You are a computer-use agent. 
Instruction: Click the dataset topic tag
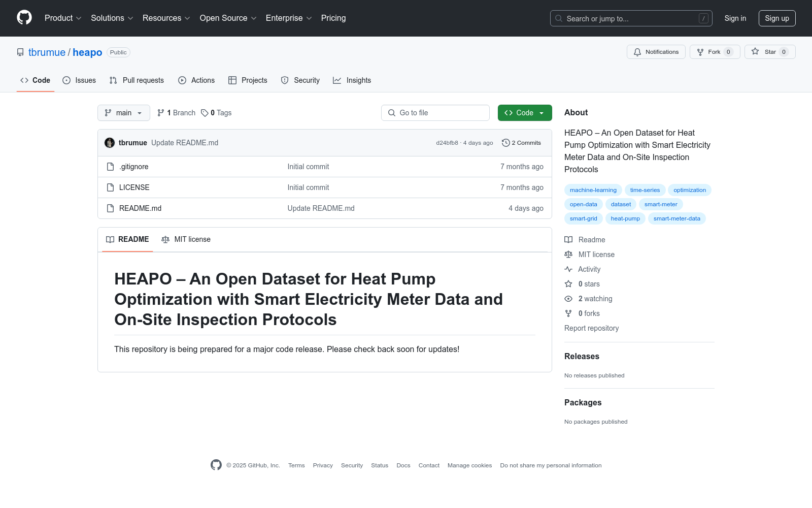621,204
